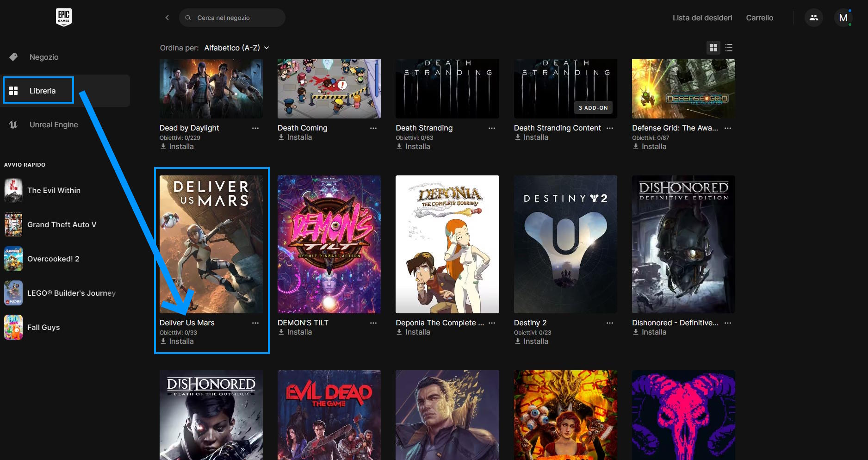This screenshot has height=460, width=868.
Task: Click Obiettivi: 0/229 under Dead by Daylight
Action: point(180,137)
